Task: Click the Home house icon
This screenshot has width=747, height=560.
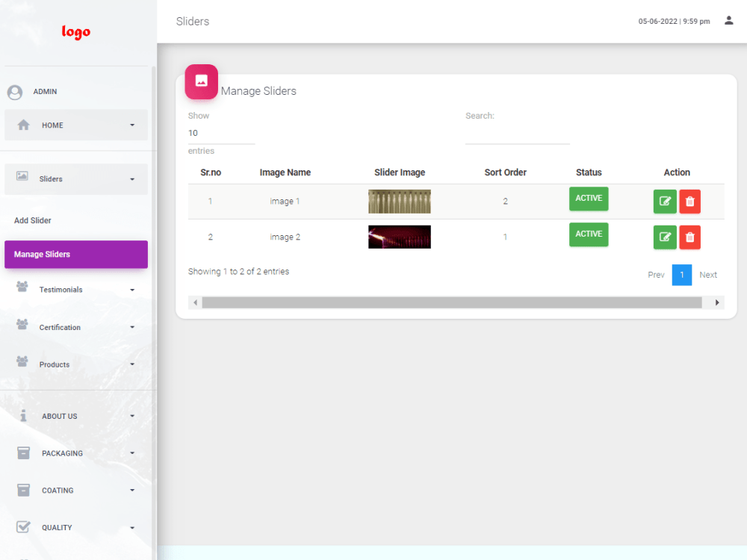Action: coord(23,125)
